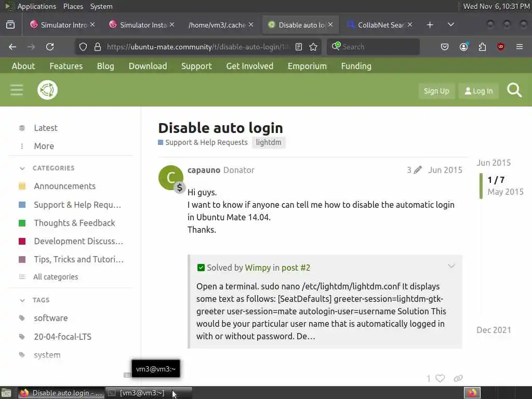
Task: Reload the page with the refresh icon
Action: (x=50, y=47)
